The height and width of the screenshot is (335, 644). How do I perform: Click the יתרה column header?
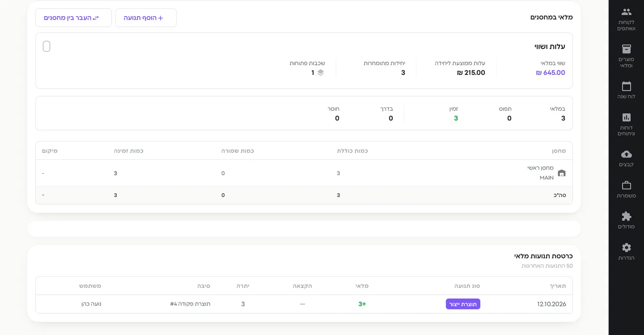point(243,286)
